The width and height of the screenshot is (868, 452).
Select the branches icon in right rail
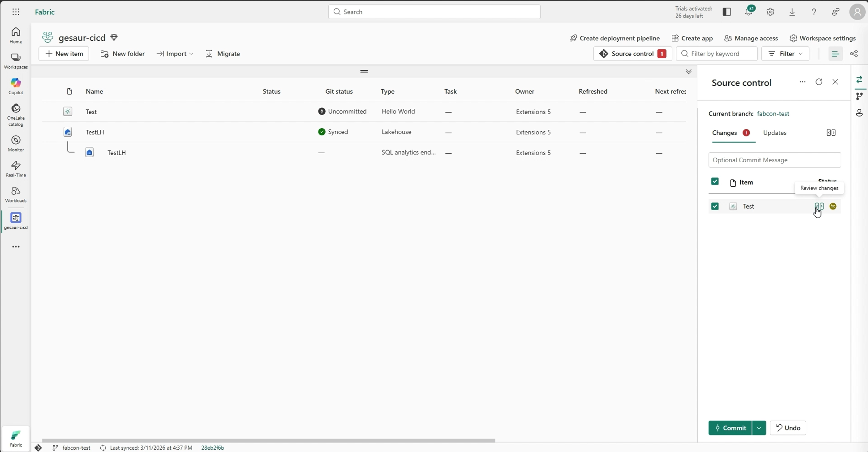[x=859, y=96]
